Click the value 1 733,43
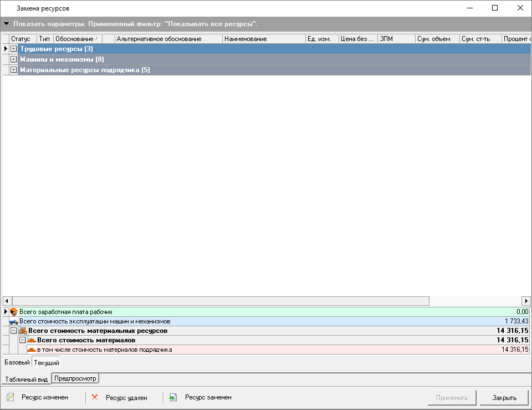532x410 pixels. click(x=516, y=321)
